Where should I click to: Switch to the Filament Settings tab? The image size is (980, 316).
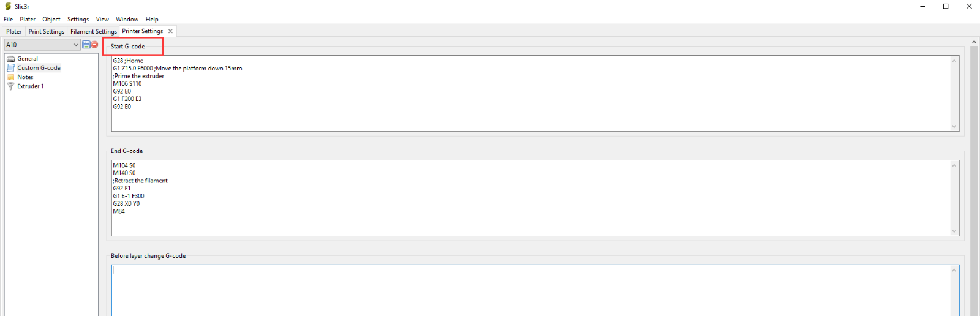point(94,32)
